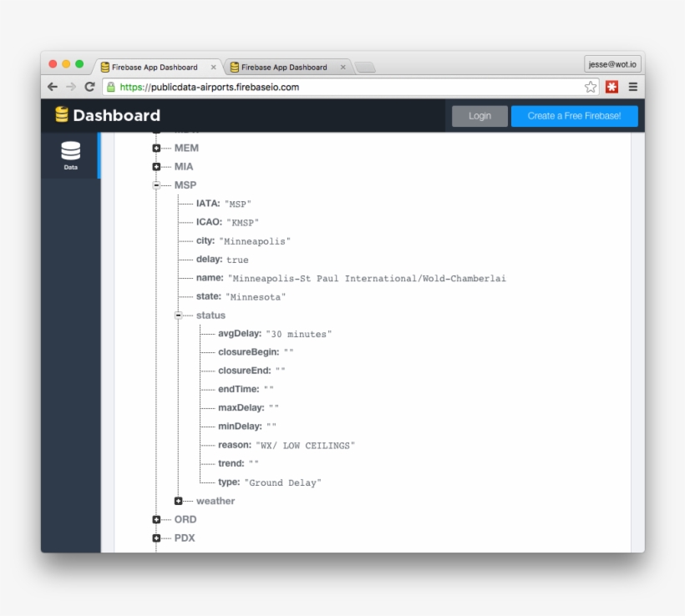The width and height of the screenshot is (685, 616).
Task: Open the Chrome hamburger menu
Action: click(x=632, y=87)
